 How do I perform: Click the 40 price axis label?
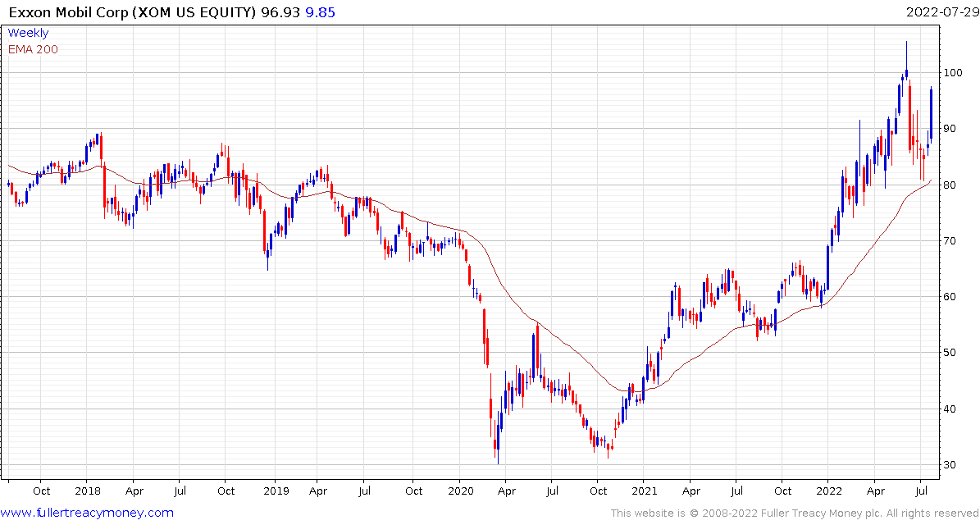950,409
